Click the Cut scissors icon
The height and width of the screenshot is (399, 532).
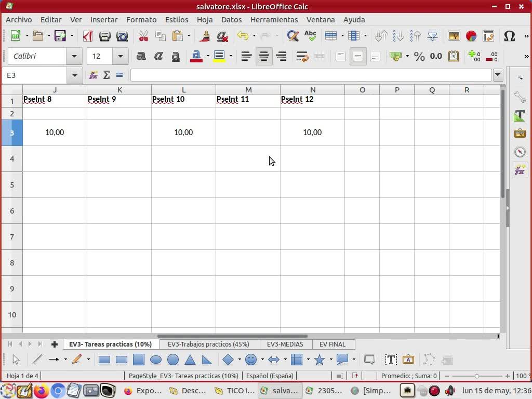(143, 36)
